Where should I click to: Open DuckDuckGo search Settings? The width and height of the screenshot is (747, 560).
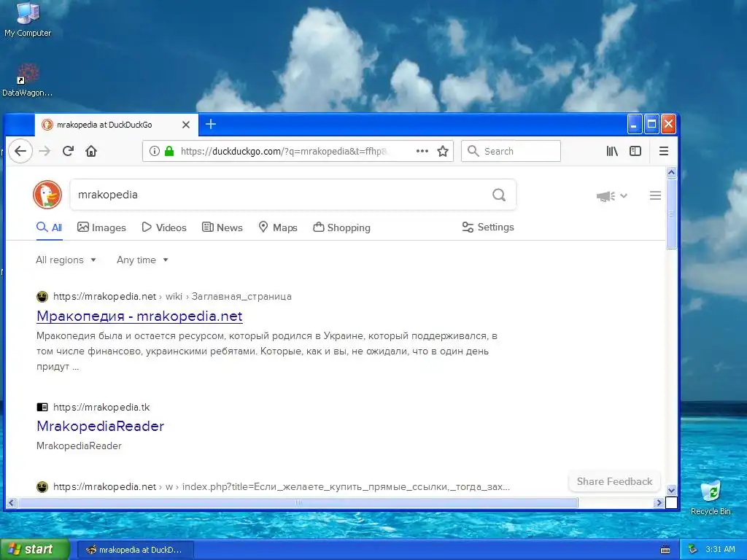pos(488,227)
